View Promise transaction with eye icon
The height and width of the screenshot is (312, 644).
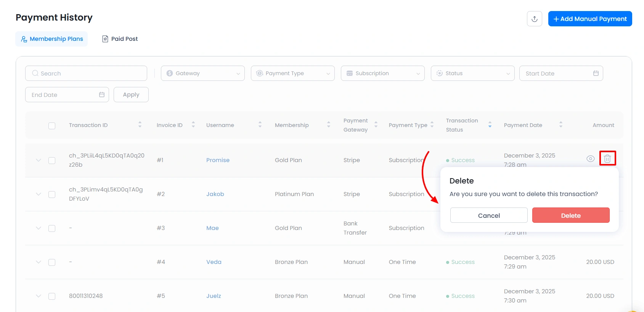point(590,159)
